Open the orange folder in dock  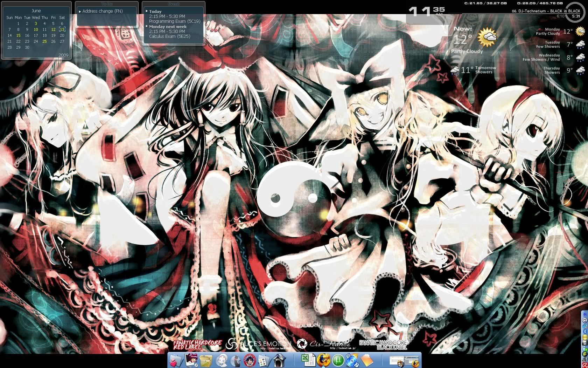[x=367, y=360]
